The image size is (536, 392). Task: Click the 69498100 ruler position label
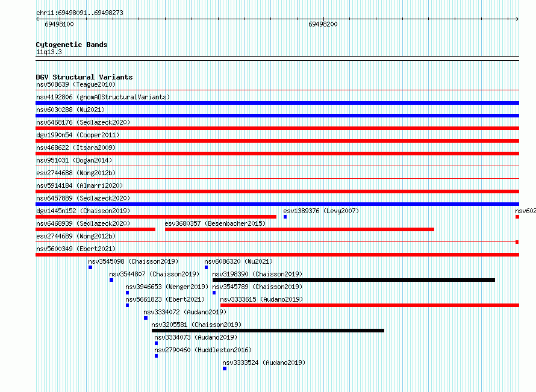click(x=59, y=24)
